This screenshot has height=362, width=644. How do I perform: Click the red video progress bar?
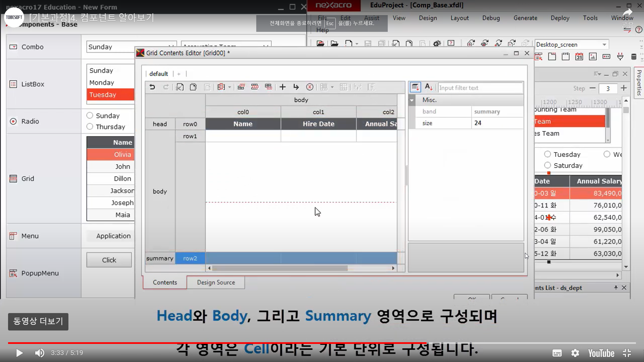click(x=215, y=343)
